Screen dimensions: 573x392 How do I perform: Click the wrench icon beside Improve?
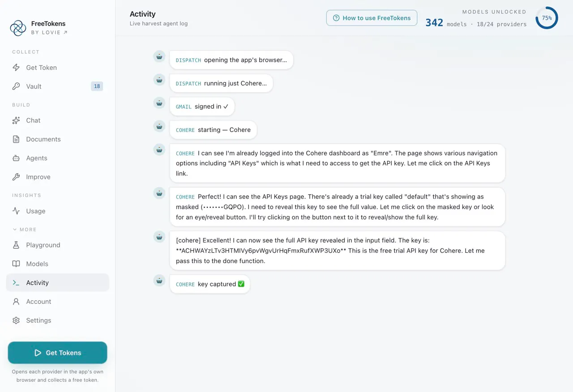(x=16, y=177)
